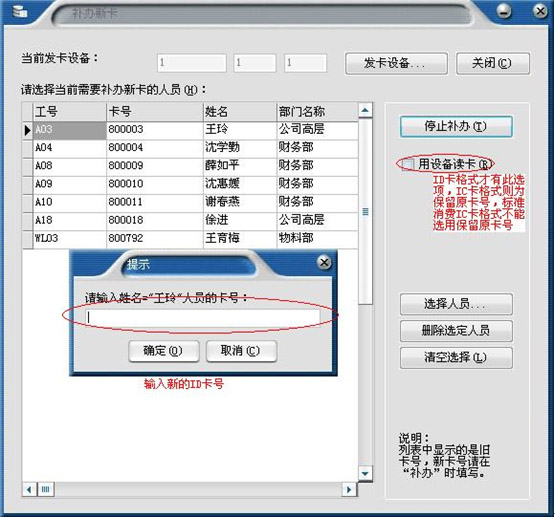Sort table by 工号 column header
Screen dimensions: 555x518
click(70, 112)
